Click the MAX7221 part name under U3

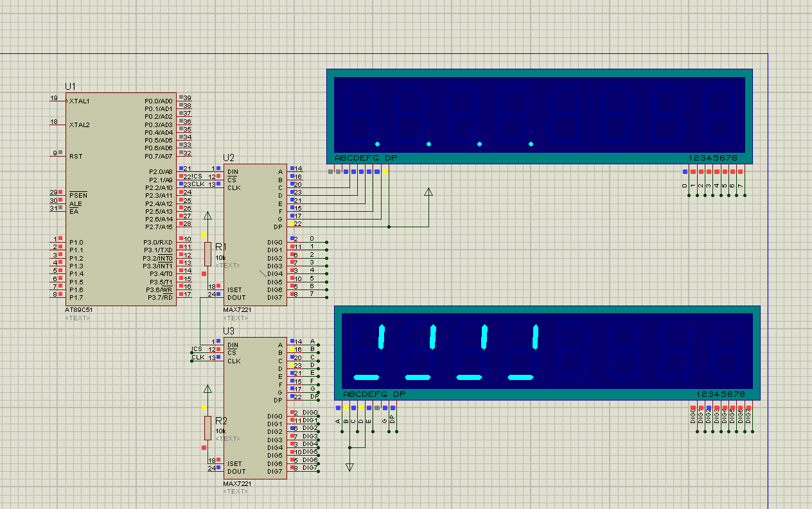[x=236, y=483]
